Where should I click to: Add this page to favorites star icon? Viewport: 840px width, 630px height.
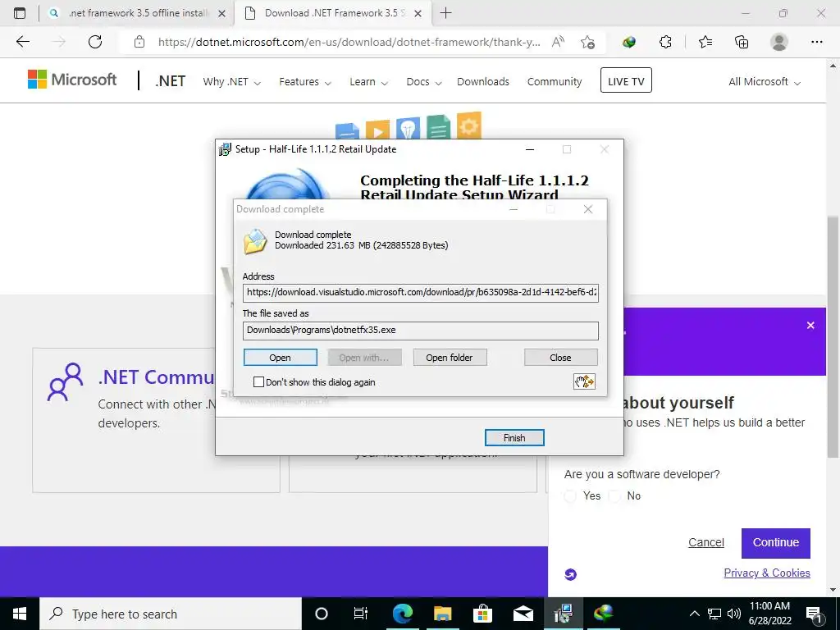[587, 42]
